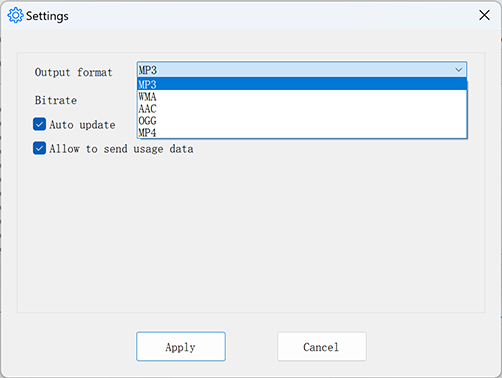Collapse the Output format dropdown chevron

[459, 70]
